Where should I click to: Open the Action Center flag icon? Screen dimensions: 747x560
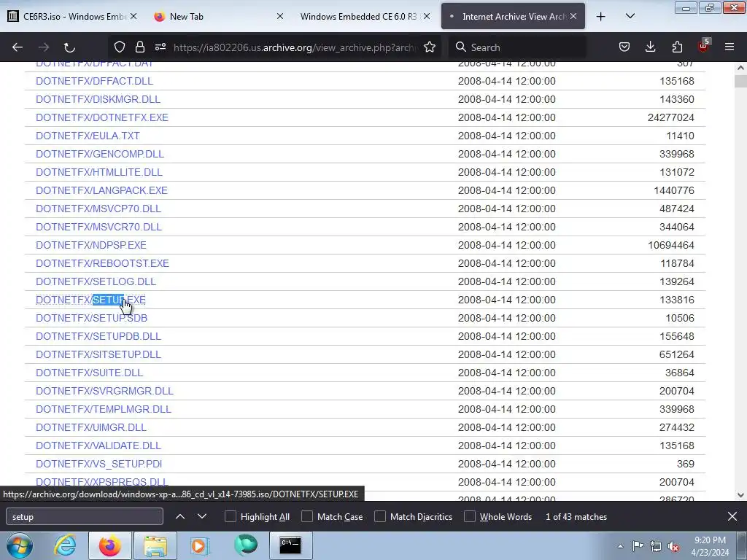tap(638, 546)
